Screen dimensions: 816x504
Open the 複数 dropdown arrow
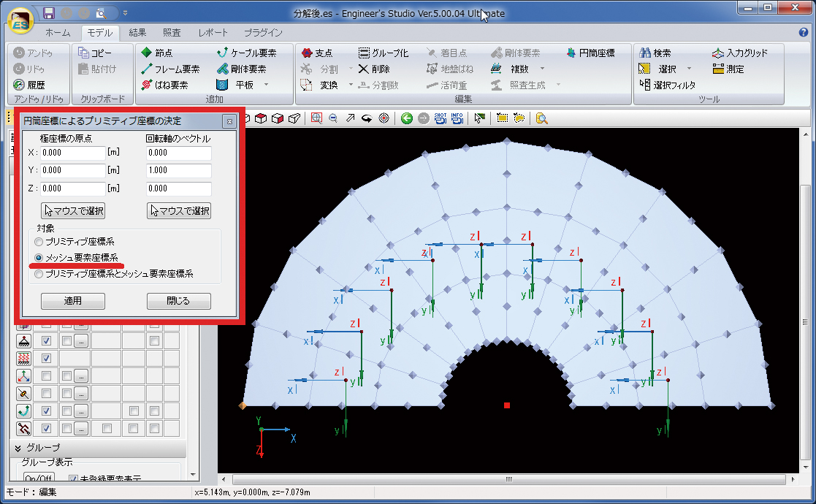[542, 69]
